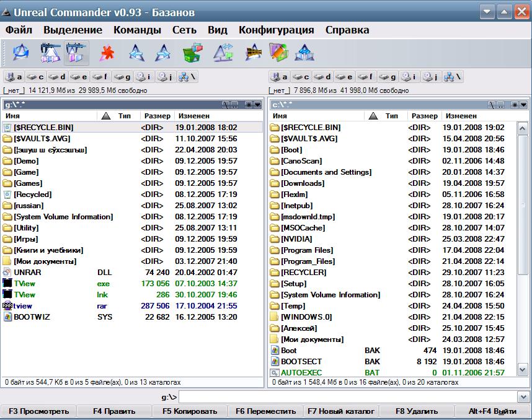Select tview rar archive in left panel
Screen dimensions: 532x420
click(x=132, y=306)
